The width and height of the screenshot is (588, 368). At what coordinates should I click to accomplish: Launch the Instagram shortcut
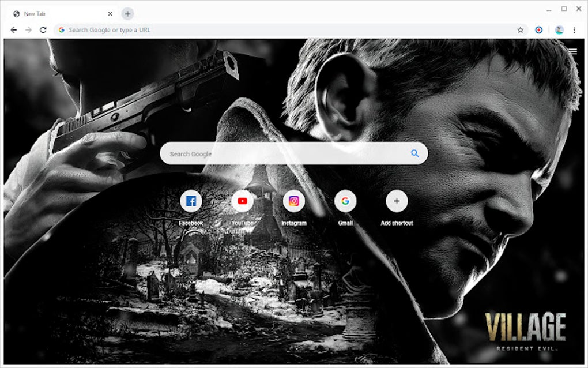click(x=293, y=201)
